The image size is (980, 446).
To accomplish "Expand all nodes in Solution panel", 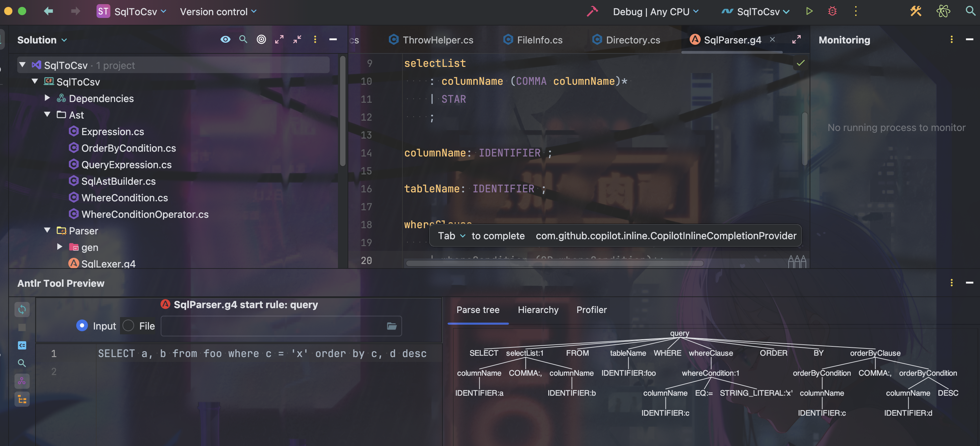I will click(x=279, y=40).
